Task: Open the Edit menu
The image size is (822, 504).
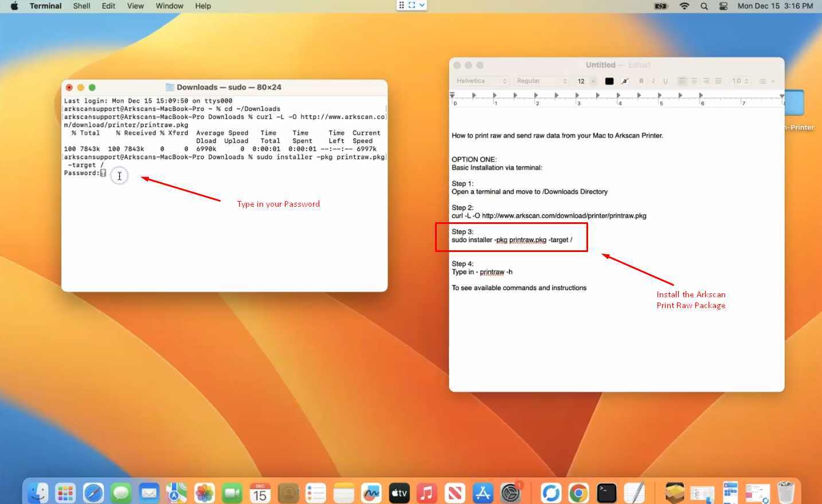Action: pyautogui.click(x=108, y=6)
